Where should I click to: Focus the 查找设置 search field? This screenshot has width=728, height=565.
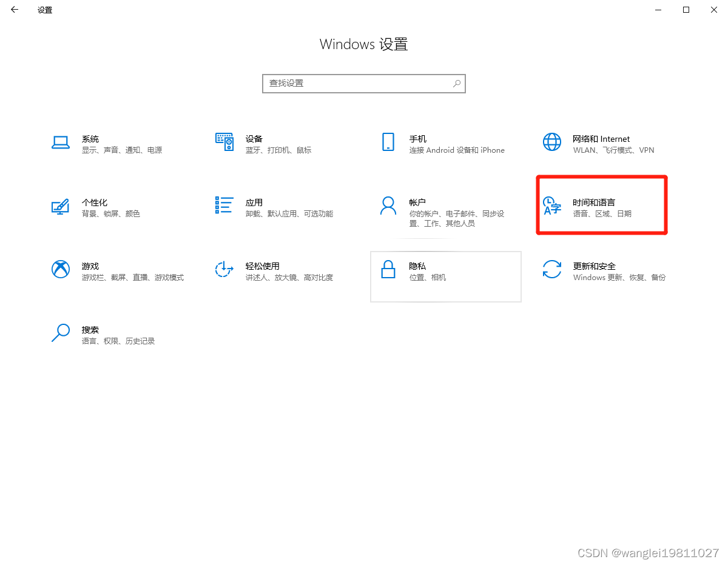coord(364,84)
